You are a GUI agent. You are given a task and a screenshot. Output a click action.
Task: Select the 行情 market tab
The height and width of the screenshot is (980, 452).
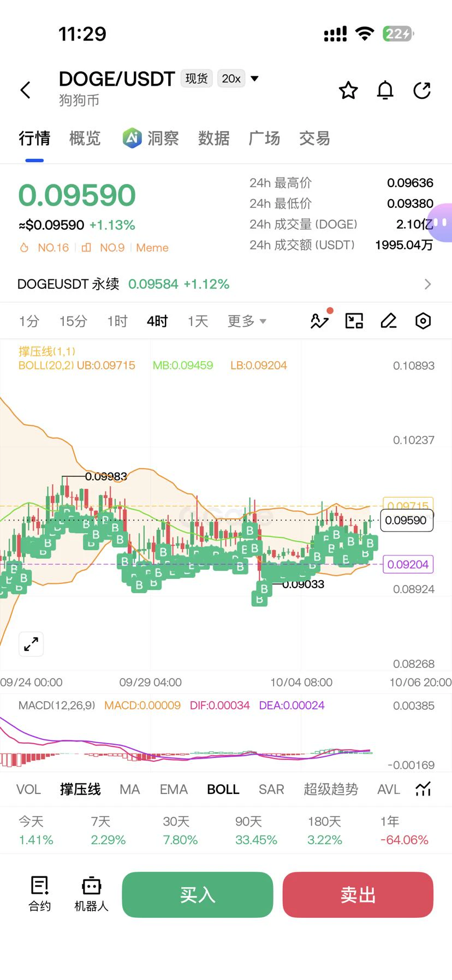34,139
